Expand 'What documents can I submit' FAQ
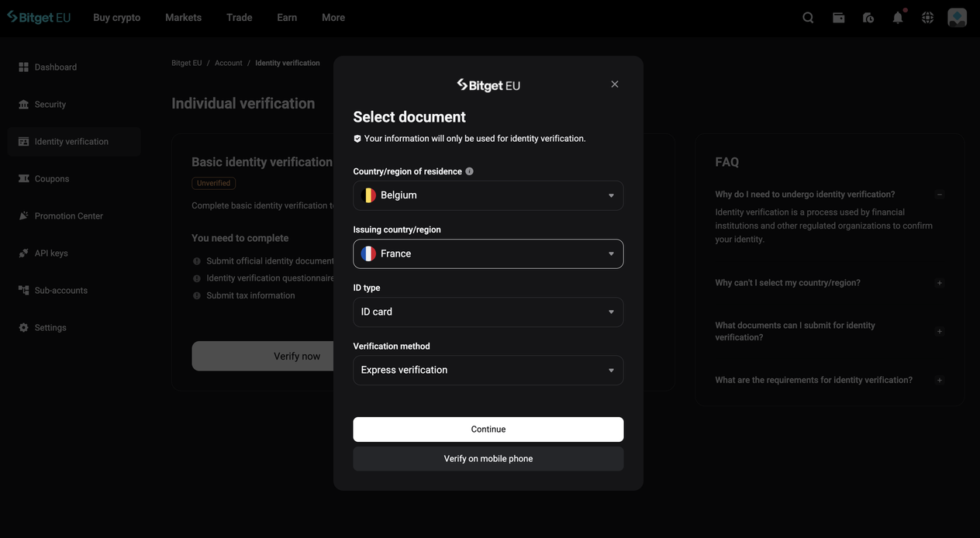The width and height of the screenshot is (980, 538). 940,331
